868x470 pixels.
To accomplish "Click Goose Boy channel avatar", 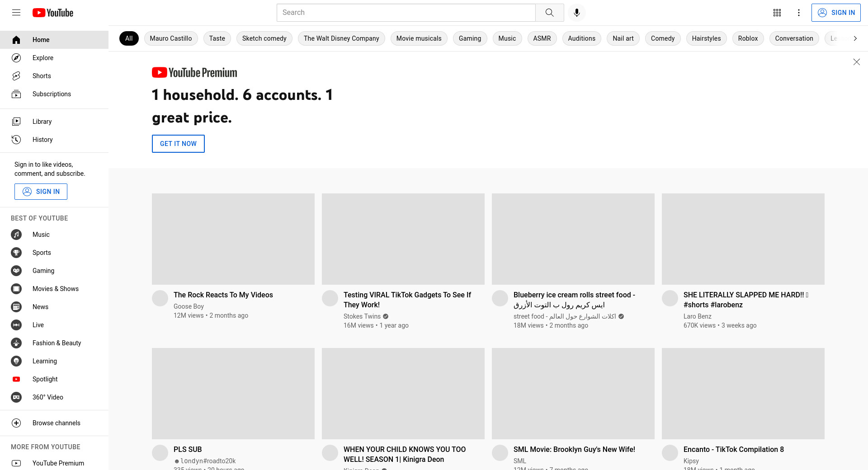I will click(x=160, y=298).
